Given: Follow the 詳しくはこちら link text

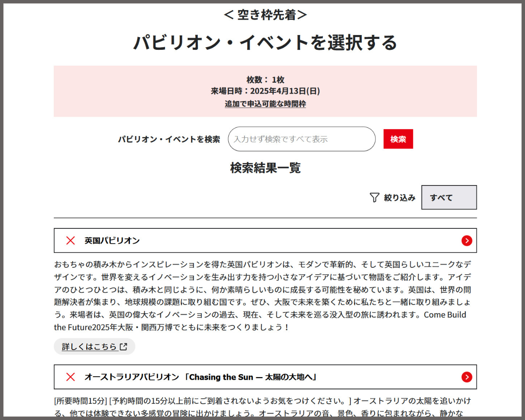Looking at the screenshot, I should [89, 346].
